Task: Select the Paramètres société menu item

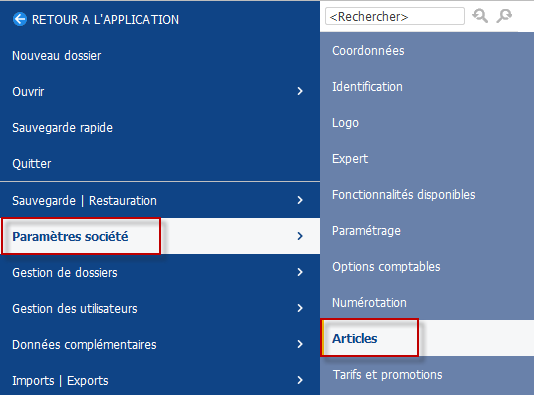Action: (x=160, y=236)
